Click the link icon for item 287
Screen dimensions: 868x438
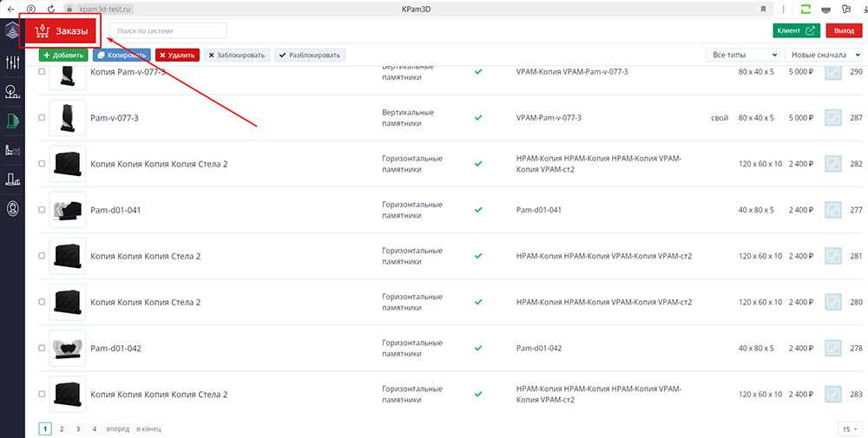pyautogui.click(x=832, y=118)
